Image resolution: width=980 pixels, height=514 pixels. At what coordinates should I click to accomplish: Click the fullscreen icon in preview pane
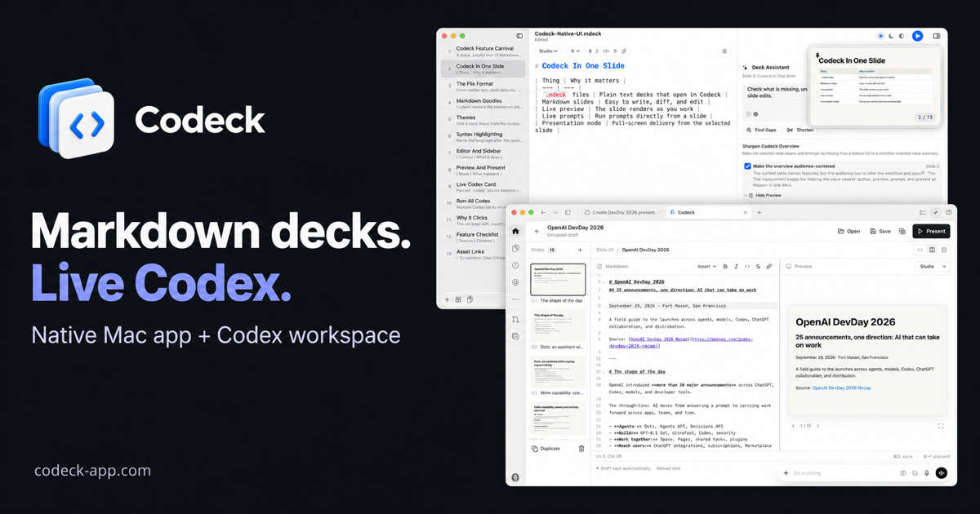point(941,426)
